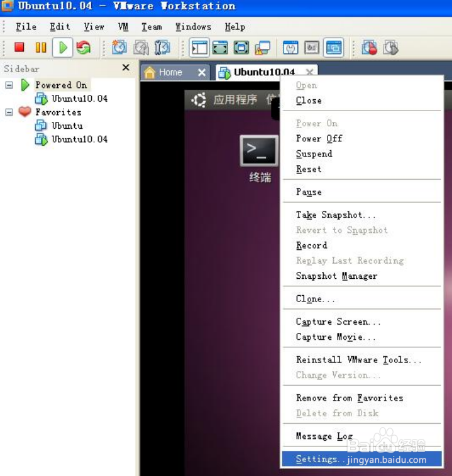Click the Quick Switch toolbar icon

(241, 47)
